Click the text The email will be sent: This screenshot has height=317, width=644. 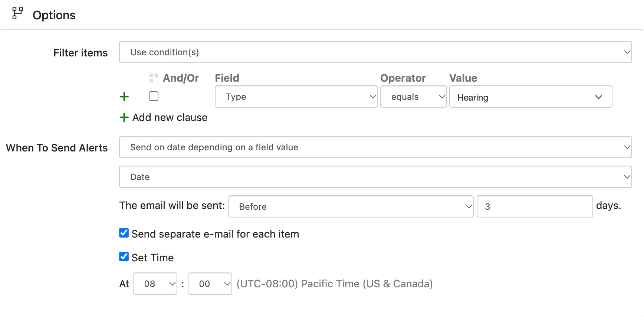coord(172,205)
